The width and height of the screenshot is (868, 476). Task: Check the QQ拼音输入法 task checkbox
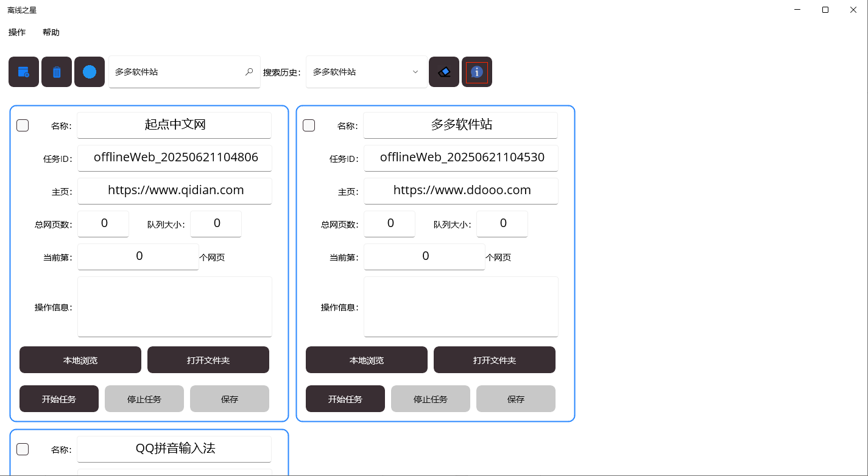pos(23,449)
